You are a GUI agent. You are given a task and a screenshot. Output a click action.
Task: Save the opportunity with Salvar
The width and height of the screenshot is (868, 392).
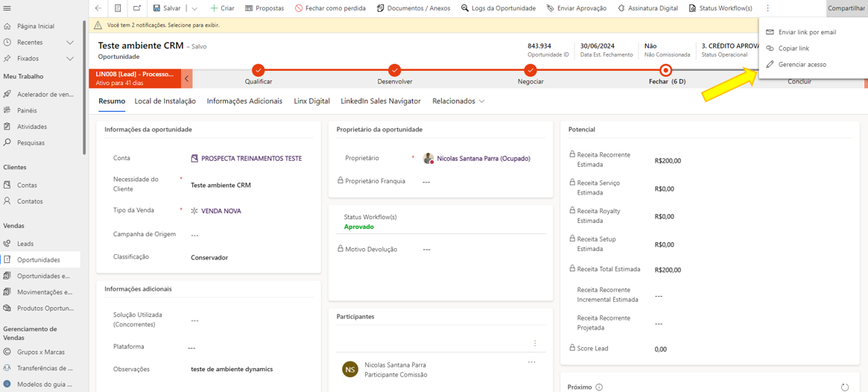click(167, 8)
